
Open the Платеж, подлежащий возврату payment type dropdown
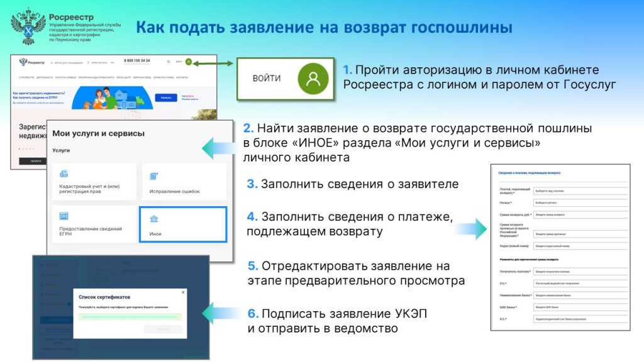pos(580,191)
